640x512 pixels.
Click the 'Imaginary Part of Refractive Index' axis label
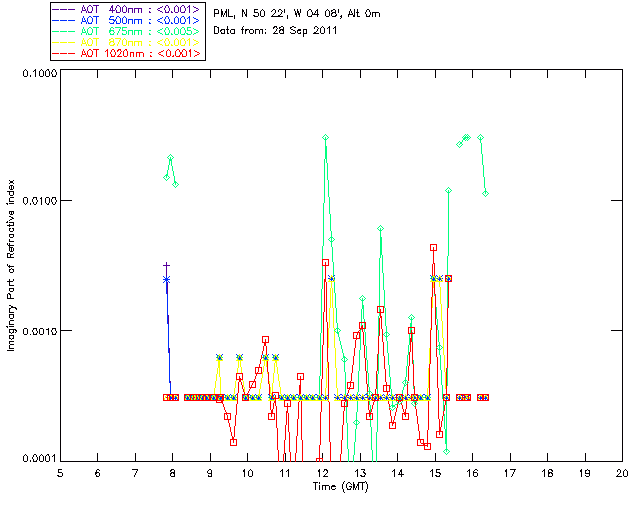click(x=11, y=265)
